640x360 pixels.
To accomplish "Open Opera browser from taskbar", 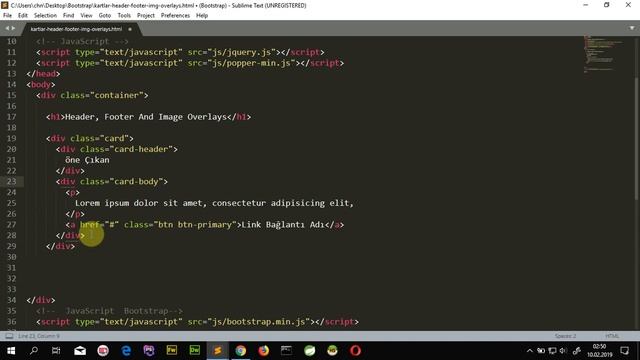I will coord(355,351).
